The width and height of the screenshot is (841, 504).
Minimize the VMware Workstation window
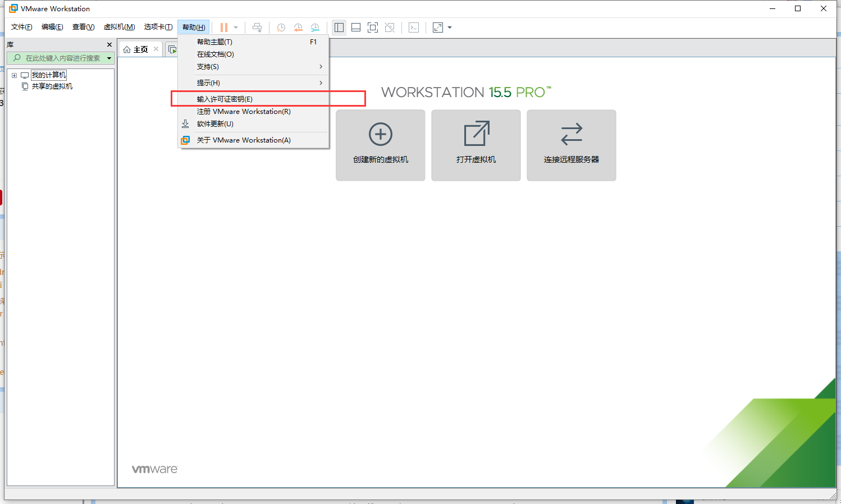pyautogui.click(x=773, y=8)
